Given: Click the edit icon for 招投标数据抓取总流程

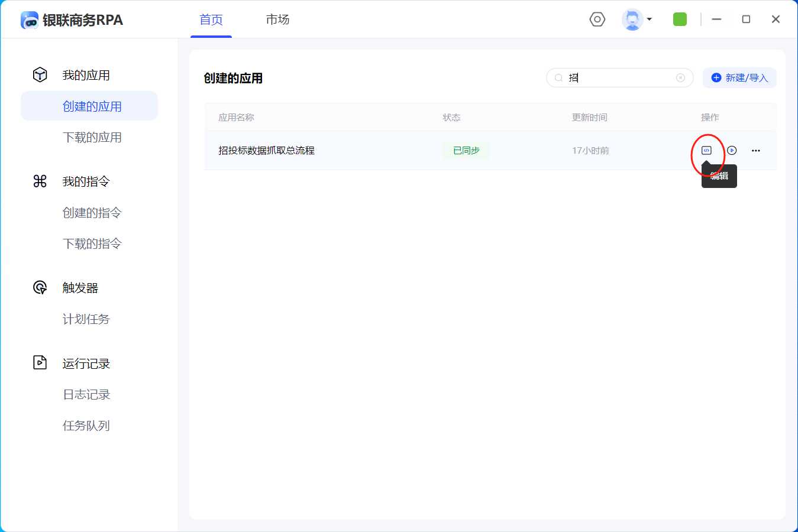Looking at the screenshot, I should [x=706, y=151].
